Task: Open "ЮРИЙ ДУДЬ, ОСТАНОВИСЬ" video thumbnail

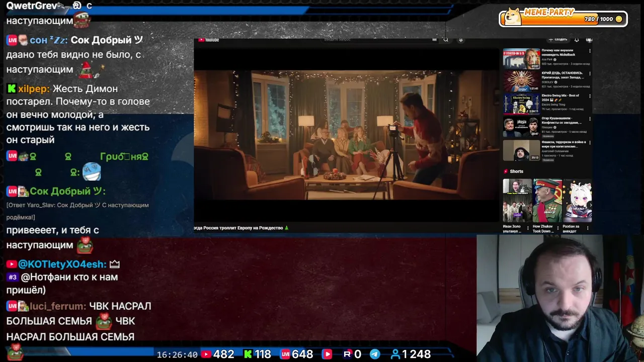Action: coord(521,81)
